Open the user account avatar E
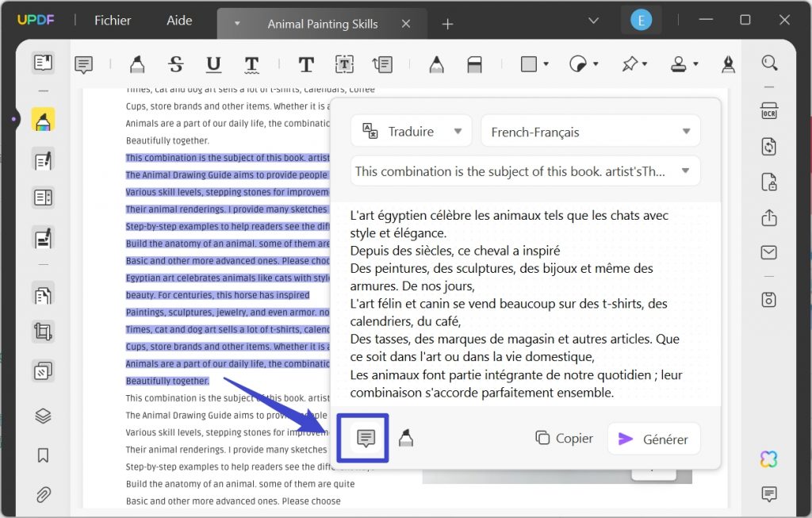Image resolution: width=812 pixels, height=518 pixels. pos(641,21)
